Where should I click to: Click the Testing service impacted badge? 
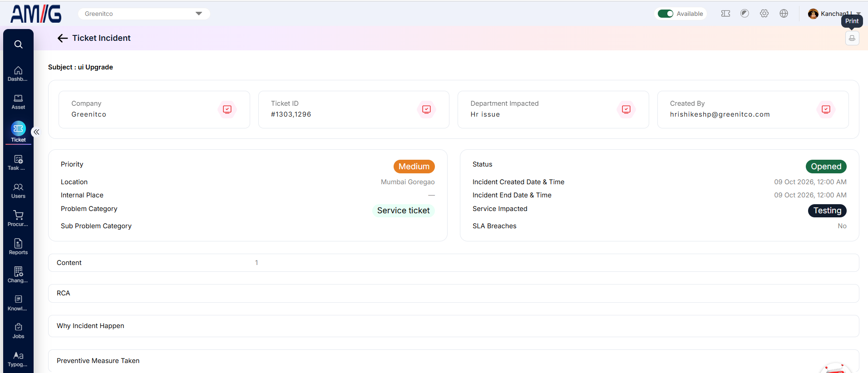[827, 211]
